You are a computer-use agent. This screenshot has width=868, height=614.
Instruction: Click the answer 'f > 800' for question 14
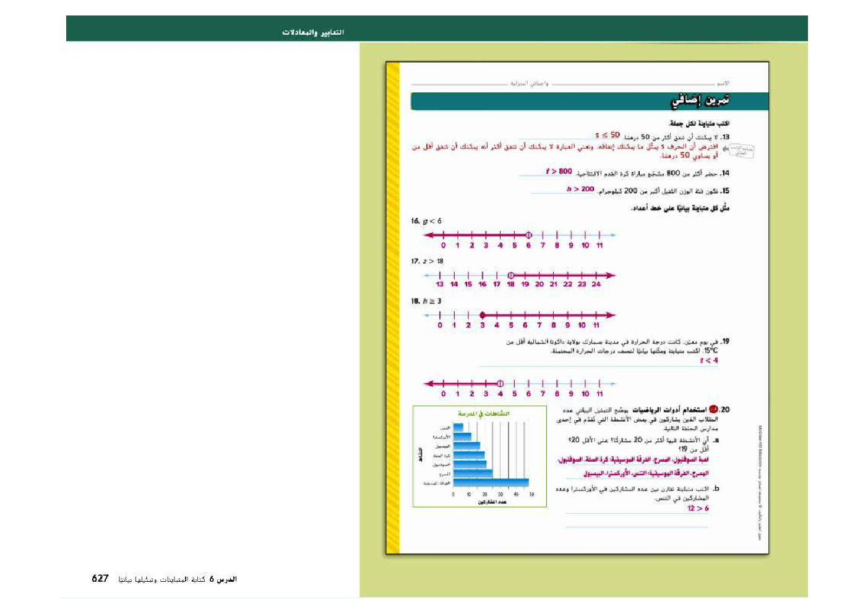point(559,171)
